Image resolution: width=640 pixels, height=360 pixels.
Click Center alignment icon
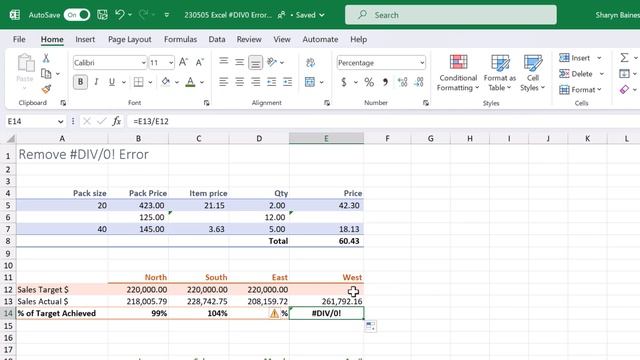pyautogui.click(x=239, y=82)
